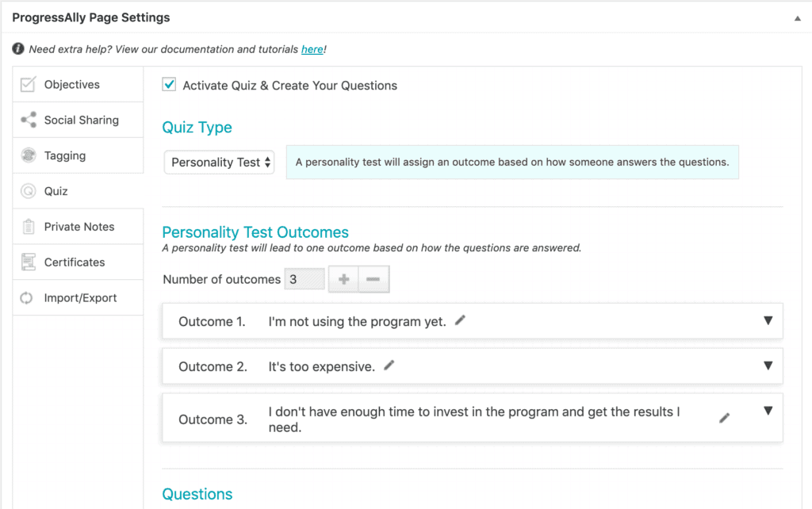
Task: Open the Tagging tag icon
Action: [x=29, y=155]
